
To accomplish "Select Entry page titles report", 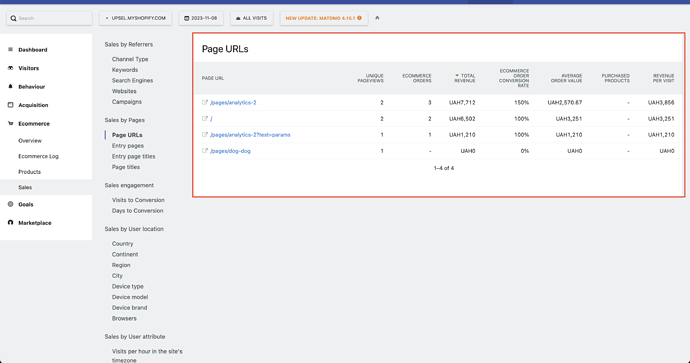I will [x=133, y=156].
